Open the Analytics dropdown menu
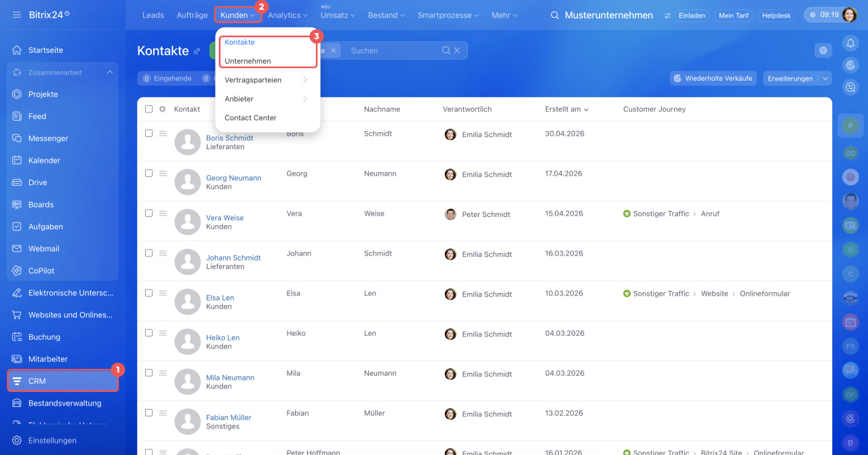This screenshot has height=455, width=868. click(288, 15)
